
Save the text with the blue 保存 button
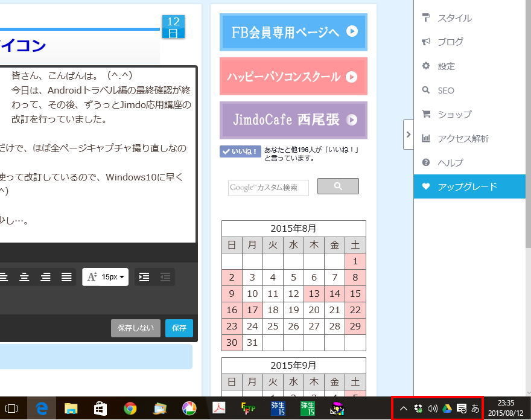[179, 328]
